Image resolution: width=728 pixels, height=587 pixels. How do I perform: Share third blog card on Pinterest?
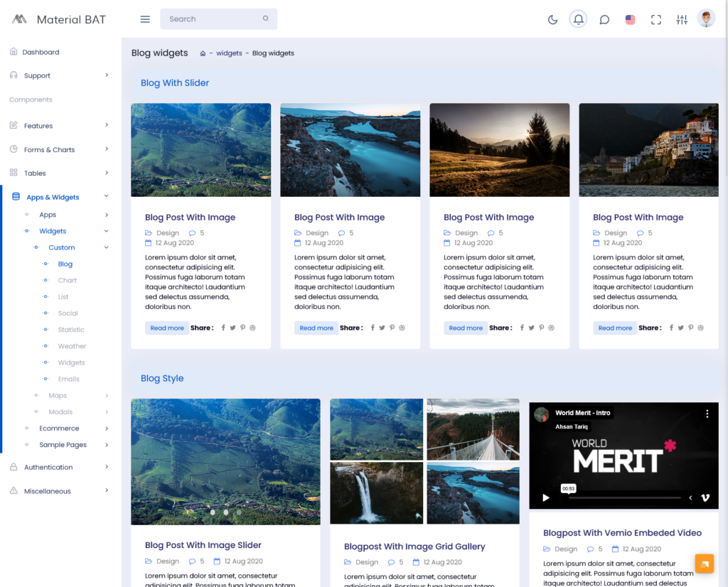(541, 328)
